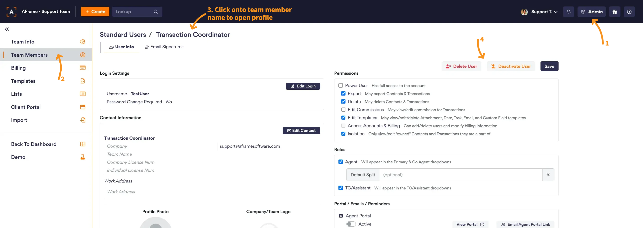Screen dimensions: 644x228
Task: Uncheck the Agent role checkbox
Action: click(340, 162)
